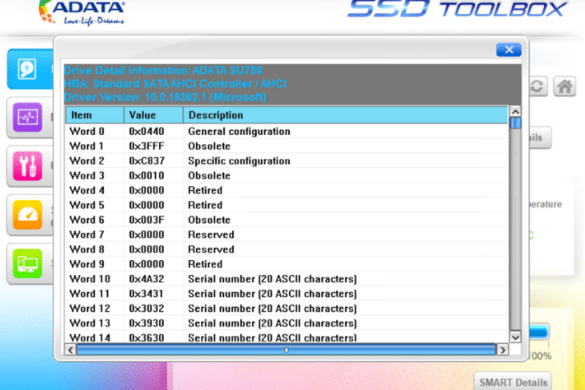Click the 'Drive Detail Information: ADATA SU750' line

[163, 70]
